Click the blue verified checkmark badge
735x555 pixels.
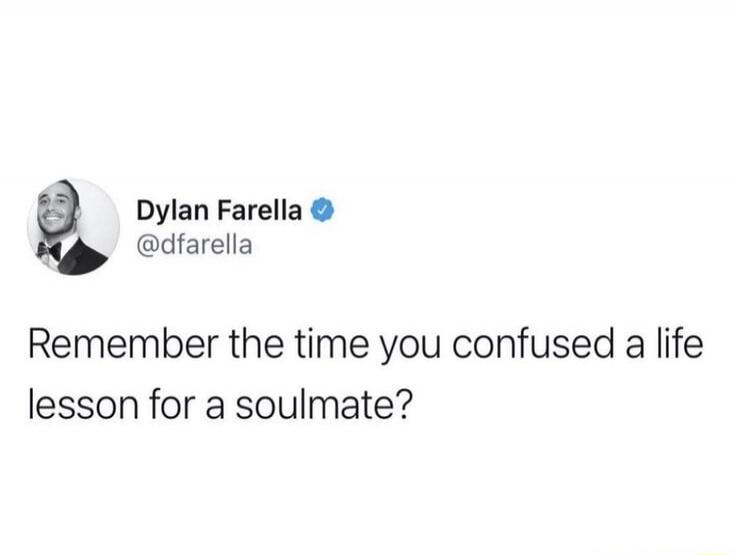[x=322, y=210]
